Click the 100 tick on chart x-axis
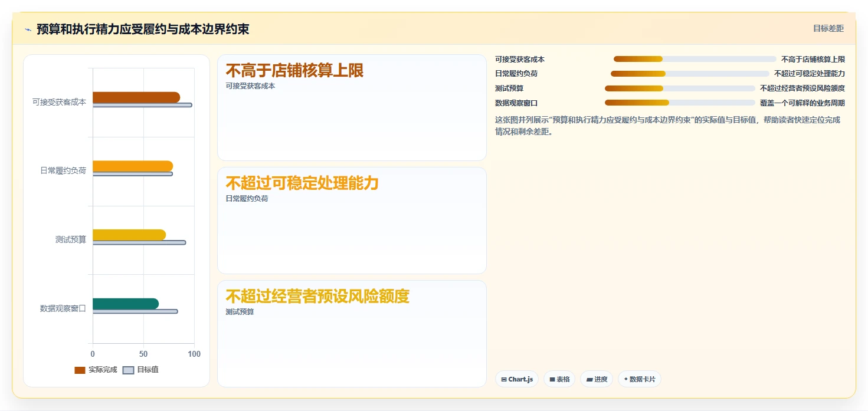The height and width of the screenshot is (411, 868). pos(194,354)
